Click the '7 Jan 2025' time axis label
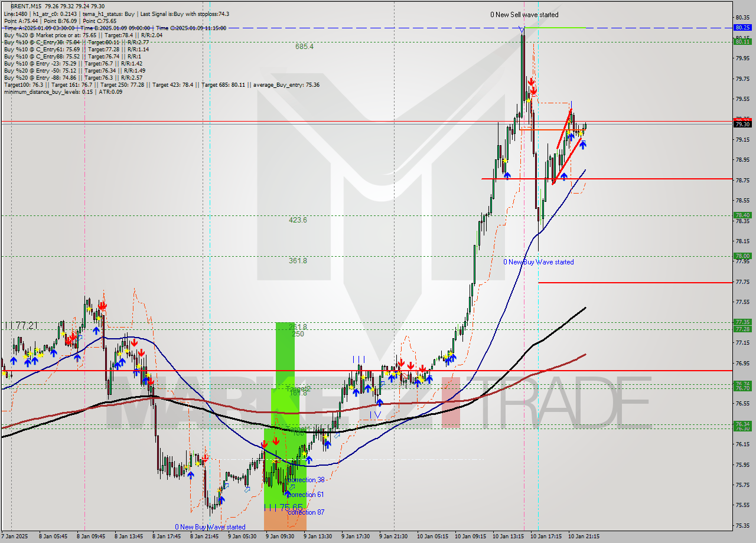 pos(15,537)
